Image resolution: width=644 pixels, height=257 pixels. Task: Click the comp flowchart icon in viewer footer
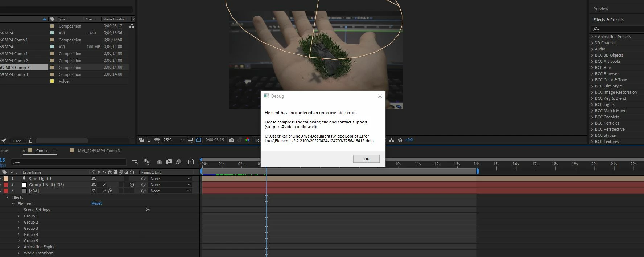392,140
